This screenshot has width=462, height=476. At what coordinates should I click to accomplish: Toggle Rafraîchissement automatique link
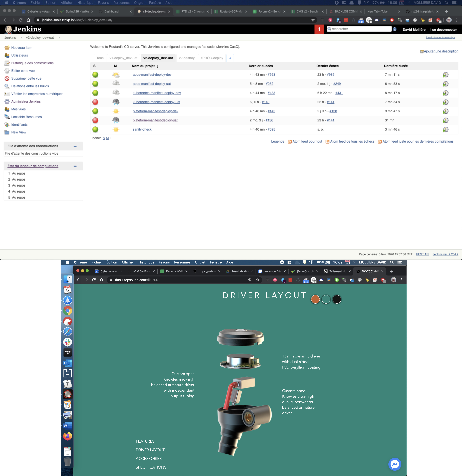[440, 37]
